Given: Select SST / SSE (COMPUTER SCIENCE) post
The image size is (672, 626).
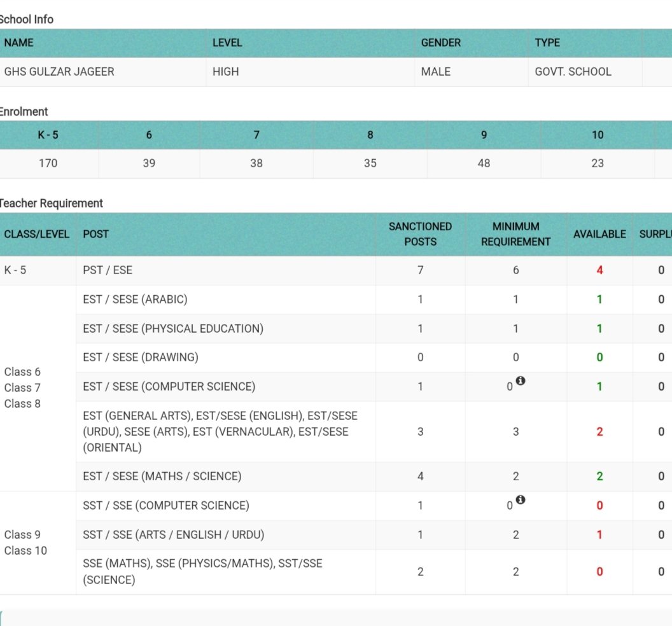Looking at the screenshot, I should coord(166,506).
